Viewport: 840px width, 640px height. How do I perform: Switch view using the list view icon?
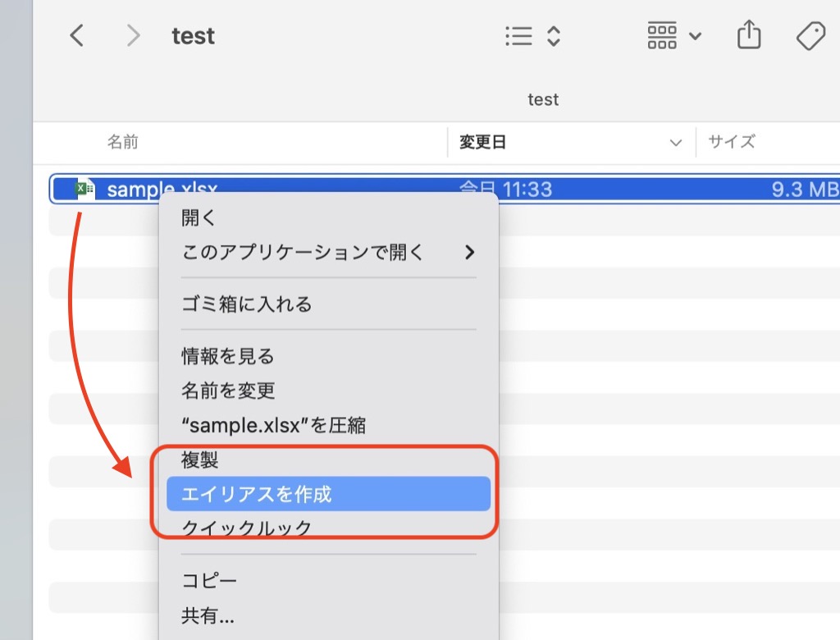pyautogui.click(x=518, y=36)
